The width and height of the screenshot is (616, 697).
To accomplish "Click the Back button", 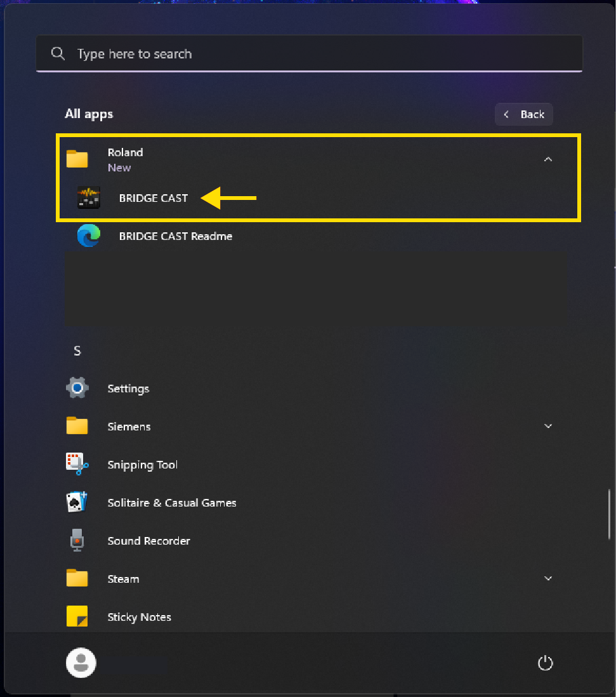I will (523, 114).
